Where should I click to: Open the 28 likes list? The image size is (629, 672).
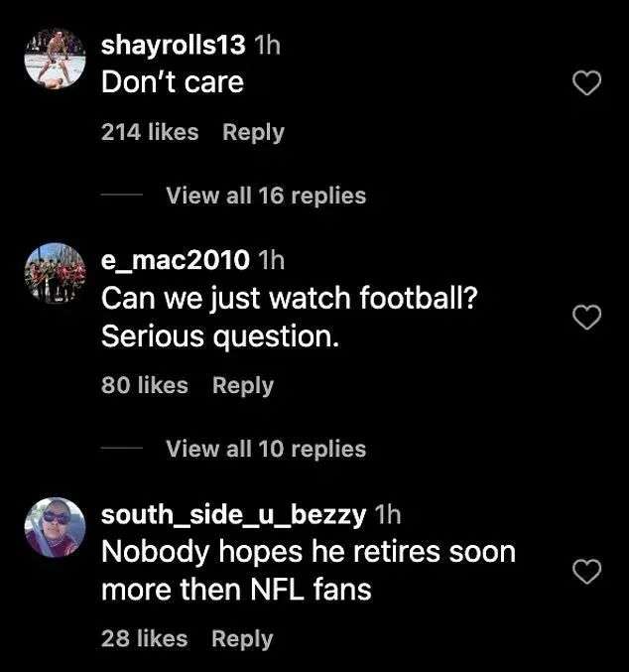(x=145, y=639)
